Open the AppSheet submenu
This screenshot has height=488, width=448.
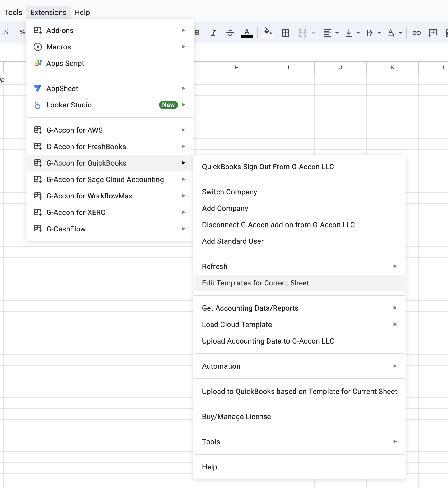(x=110, y=88)
